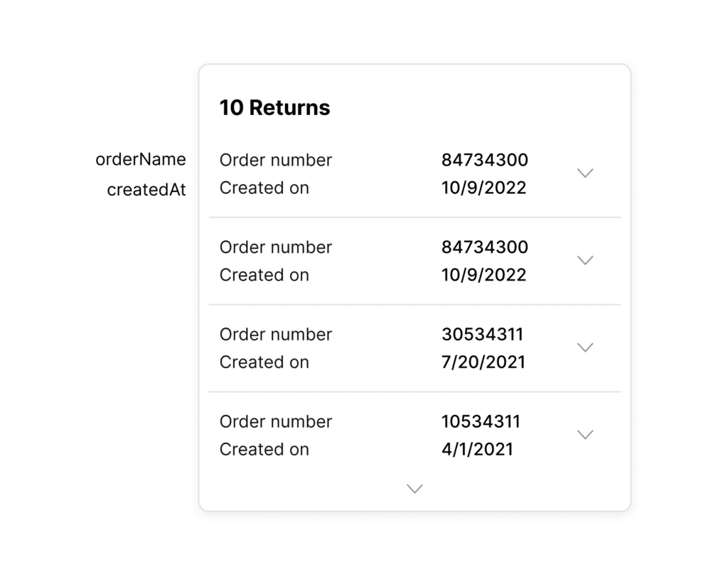Select 10/9/2022 in the second return
728x572 pixels.
pos(483,275)
